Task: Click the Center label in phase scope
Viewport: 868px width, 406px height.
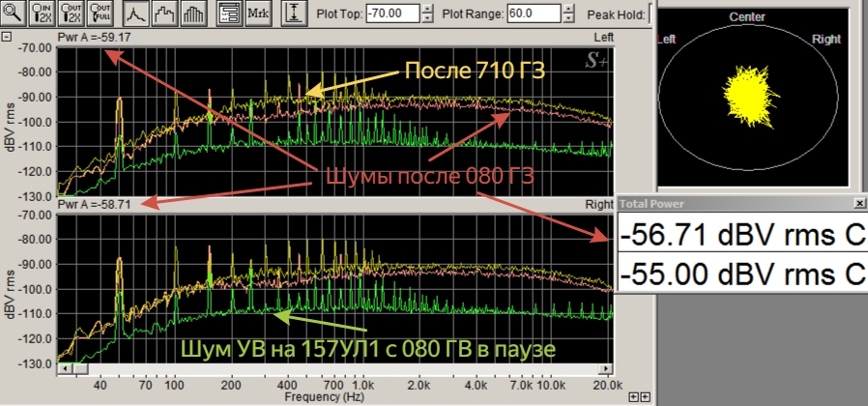Action: tap(747, 17)
